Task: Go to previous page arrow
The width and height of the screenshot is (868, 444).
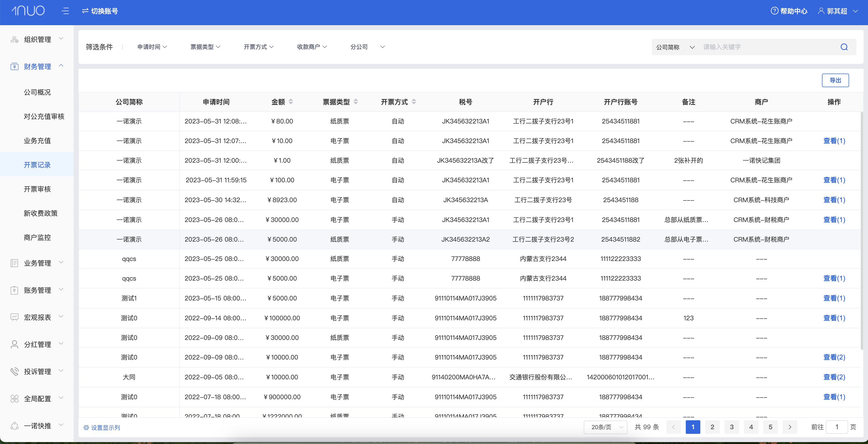Action: coord(673,427)
